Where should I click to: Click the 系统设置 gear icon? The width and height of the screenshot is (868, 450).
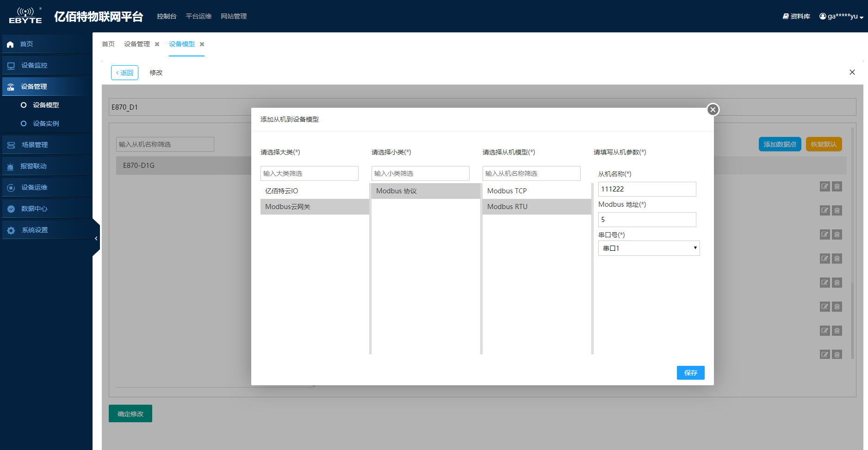coord(11,230)
